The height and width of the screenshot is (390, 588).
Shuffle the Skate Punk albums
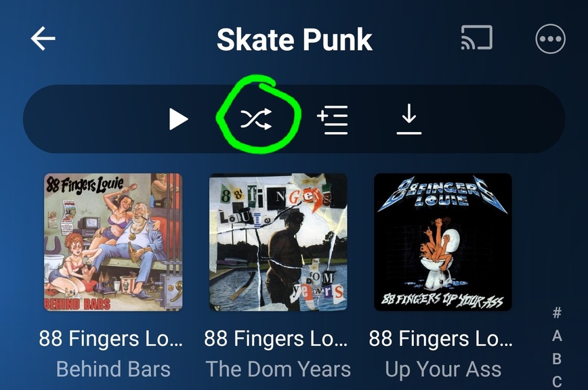point(256,118)
